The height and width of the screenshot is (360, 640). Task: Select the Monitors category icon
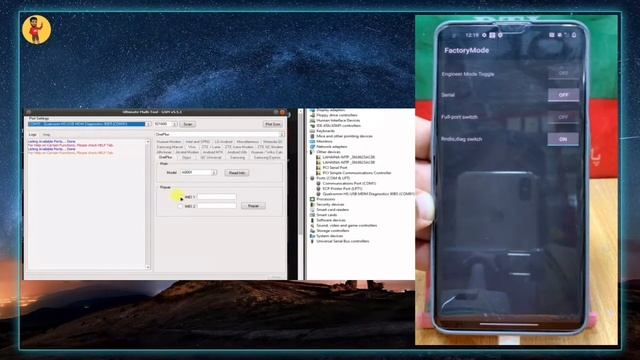coord(312,141)
